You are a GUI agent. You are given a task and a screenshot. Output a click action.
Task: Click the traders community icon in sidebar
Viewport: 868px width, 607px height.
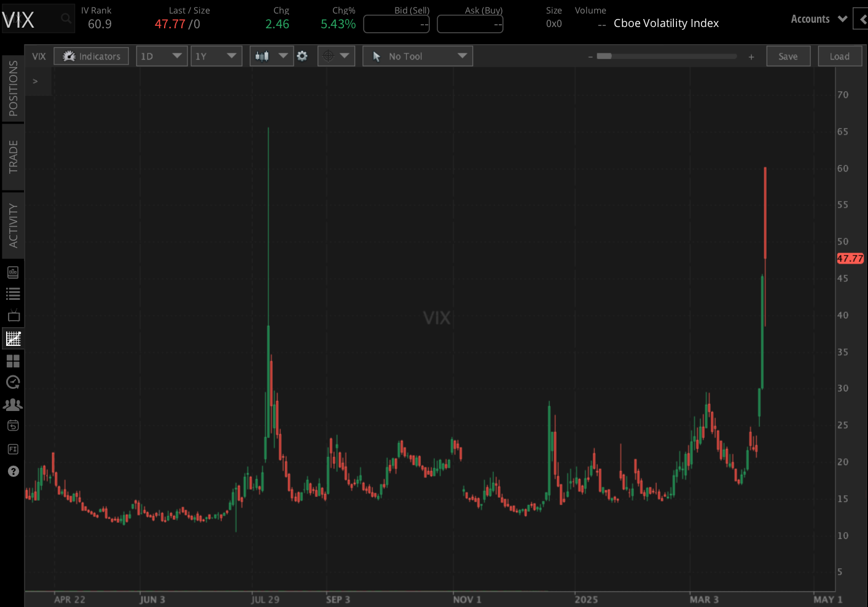[x=13, y=404]
